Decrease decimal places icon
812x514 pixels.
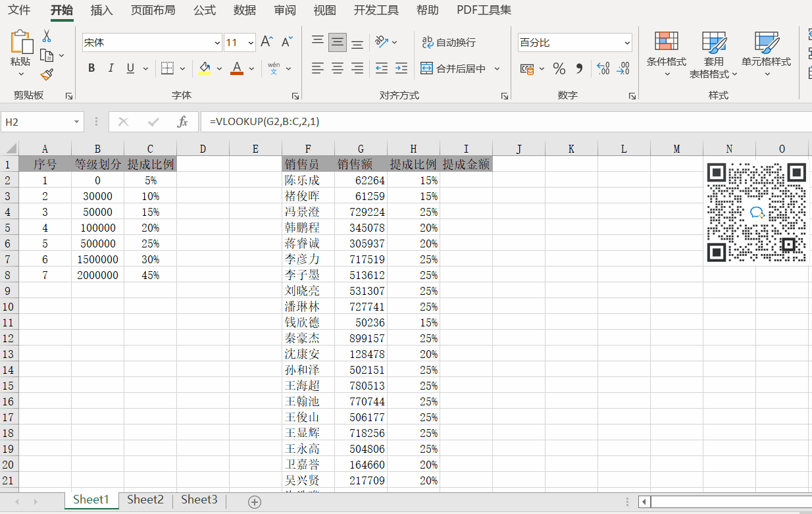pos(623,68)
